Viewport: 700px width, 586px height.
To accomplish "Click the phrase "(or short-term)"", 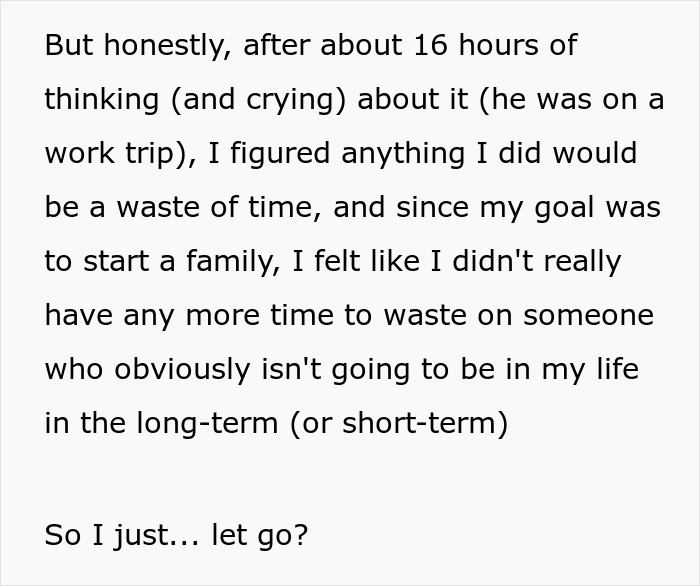I will click(399, 424).
